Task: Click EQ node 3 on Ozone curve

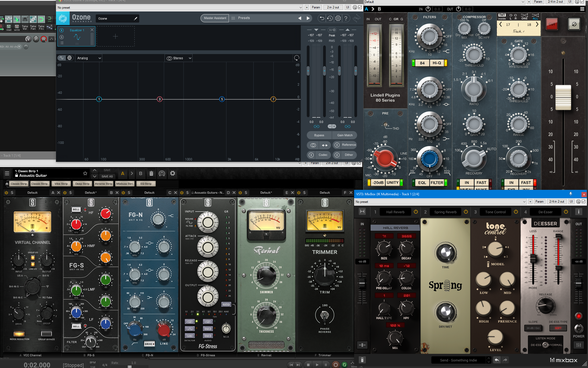Action: [x=160, y=99]
